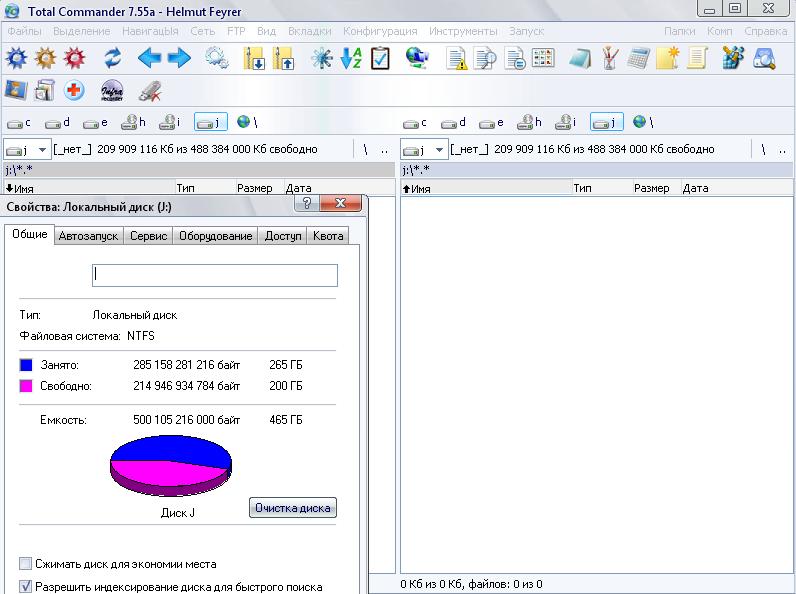Uncheck the allow disk indexing checkbox
The width and height of the screenshot is (796, 594).
pos(25,587)
